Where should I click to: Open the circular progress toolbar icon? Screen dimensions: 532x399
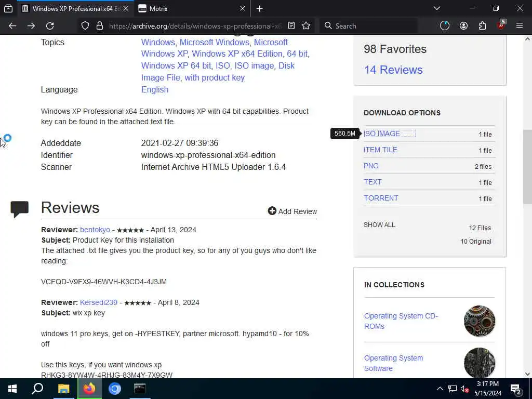tap(445, 26)
